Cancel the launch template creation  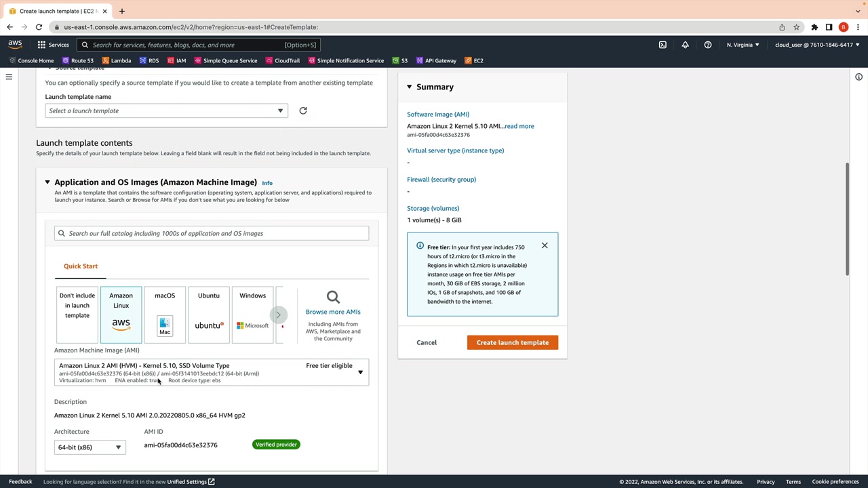(427, 342)
